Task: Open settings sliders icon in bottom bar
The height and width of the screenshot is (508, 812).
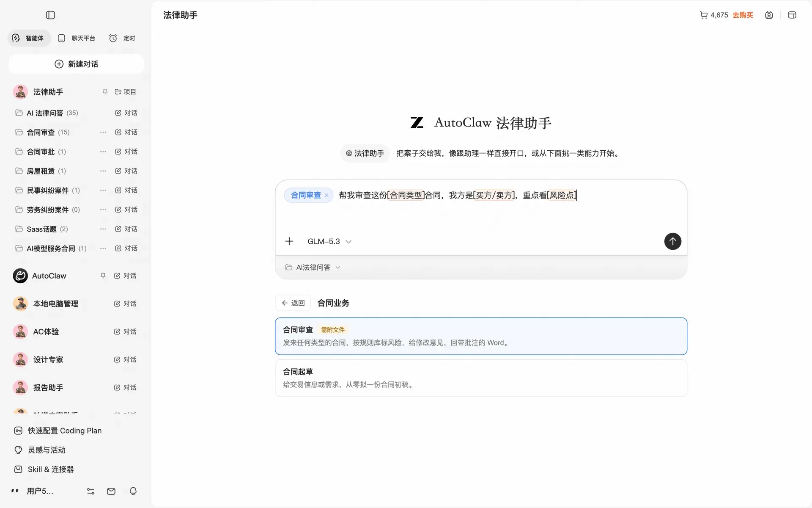Action: 91,491
